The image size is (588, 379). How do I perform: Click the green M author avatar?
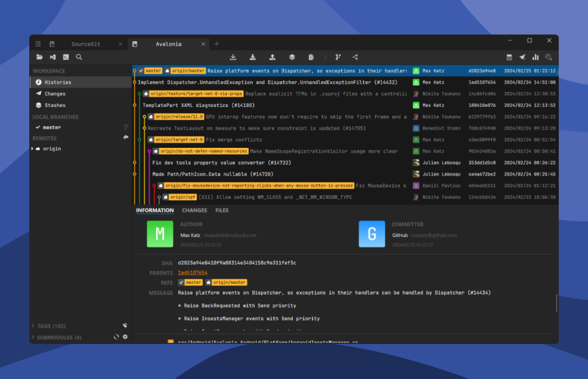coord(160,234)
